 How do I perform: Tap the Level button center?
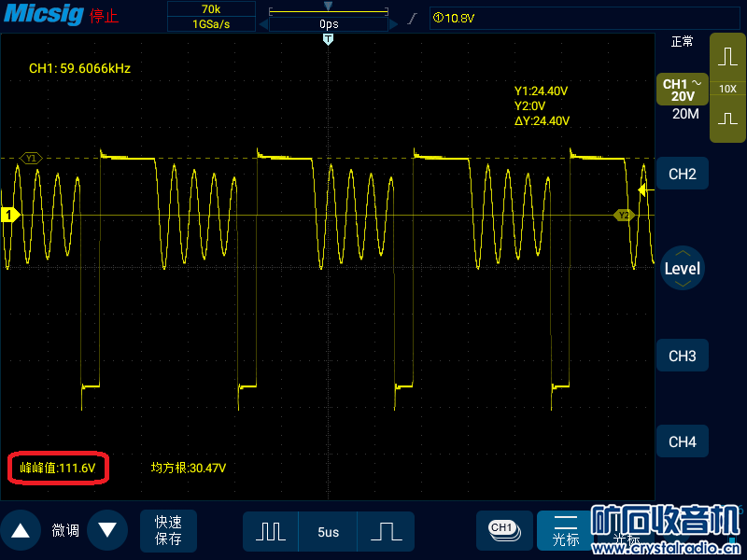coord(683,268)
